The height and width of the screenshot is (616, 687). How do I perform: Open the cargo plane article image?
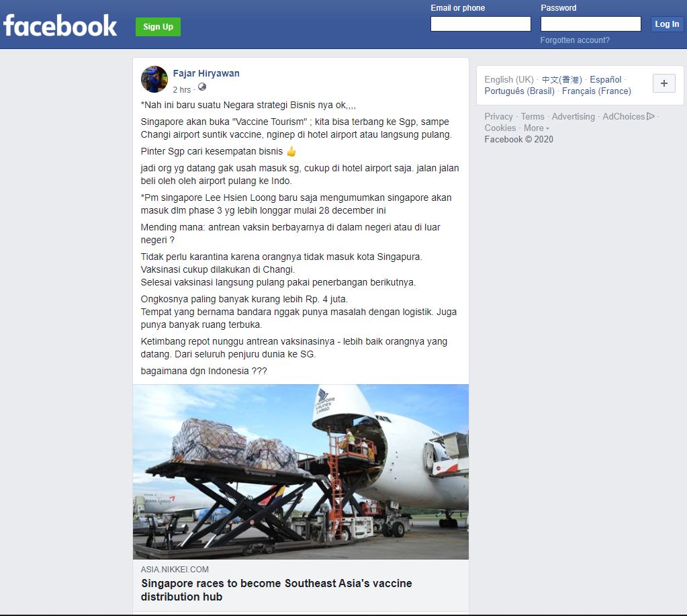301,472
